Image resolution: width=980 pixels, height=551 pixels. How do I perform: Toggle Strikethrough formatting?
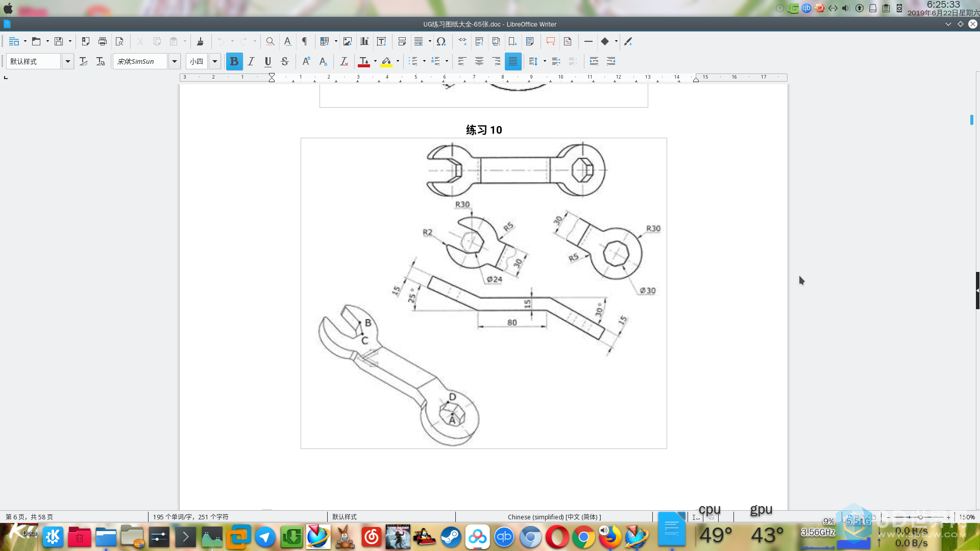285,61
